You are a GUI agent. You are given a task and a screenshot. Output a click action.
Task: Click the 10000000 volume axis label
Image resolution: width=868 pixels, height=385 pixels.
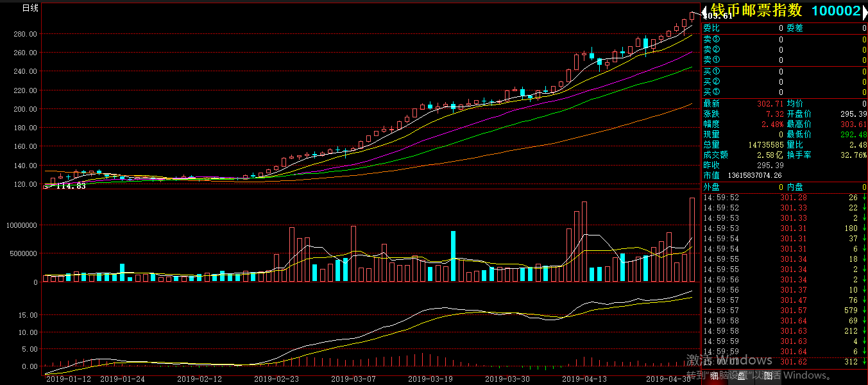click(21, 226)
